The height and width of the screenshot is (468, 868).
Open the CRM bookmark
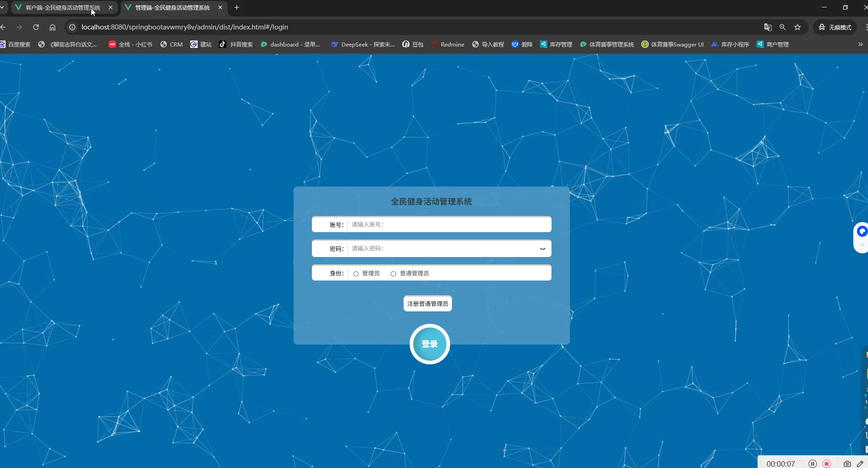(171, 45)
